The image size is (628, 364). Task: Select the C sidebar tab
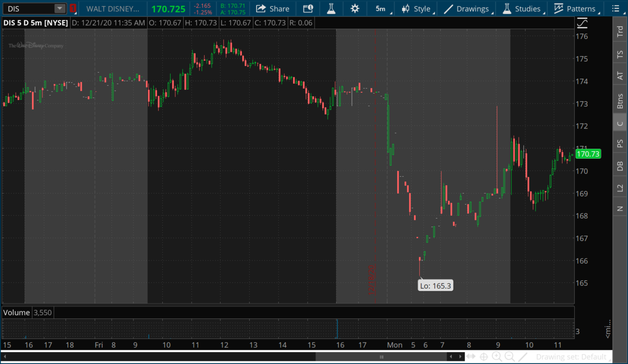click(620, 123)
